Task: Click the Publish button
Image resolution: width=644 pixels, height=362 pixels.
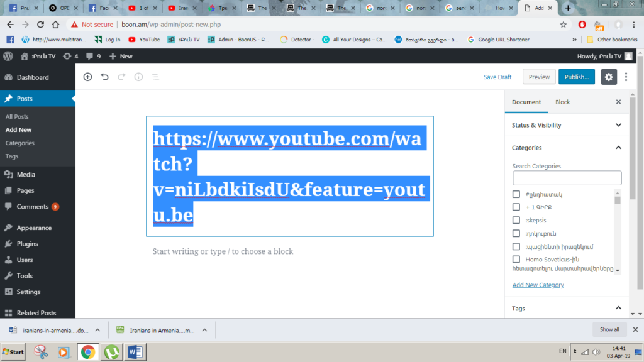Action: 577,77
